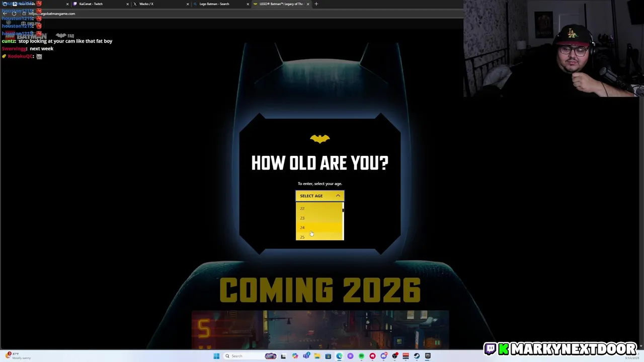The width and height of the screenshot is (644, 362).
Task: Launch Copilot from the taskbar
Action: 295,356
